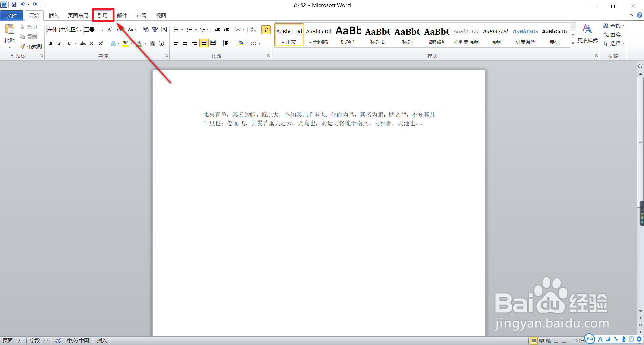Click the superscript icon
Image resolution: width=644 pixels, height=345 pixels.
(101, 43)
